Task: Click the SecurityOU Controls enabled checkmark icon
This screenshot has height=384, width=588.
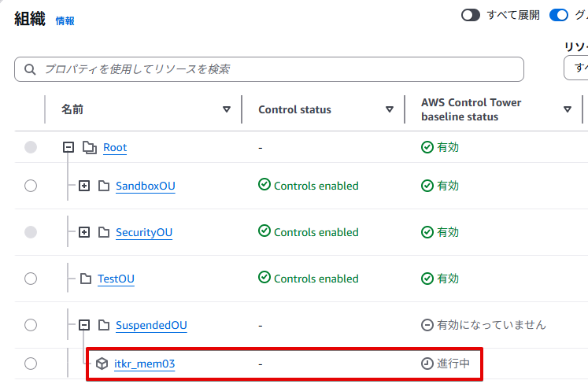Action: tap(264, 232)
